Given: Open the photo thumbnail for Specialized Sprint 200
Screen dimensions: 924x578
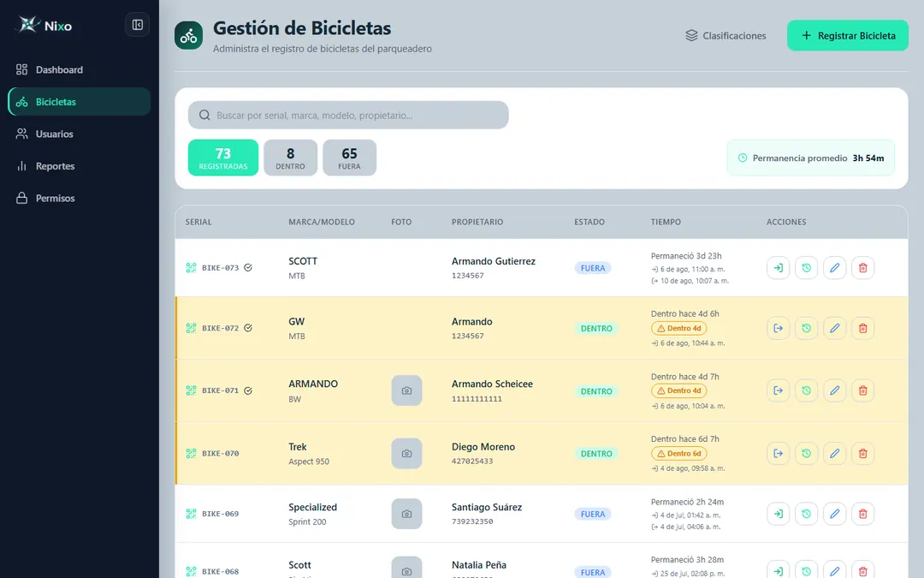Looking at the screenshot, I should [406, 514].
